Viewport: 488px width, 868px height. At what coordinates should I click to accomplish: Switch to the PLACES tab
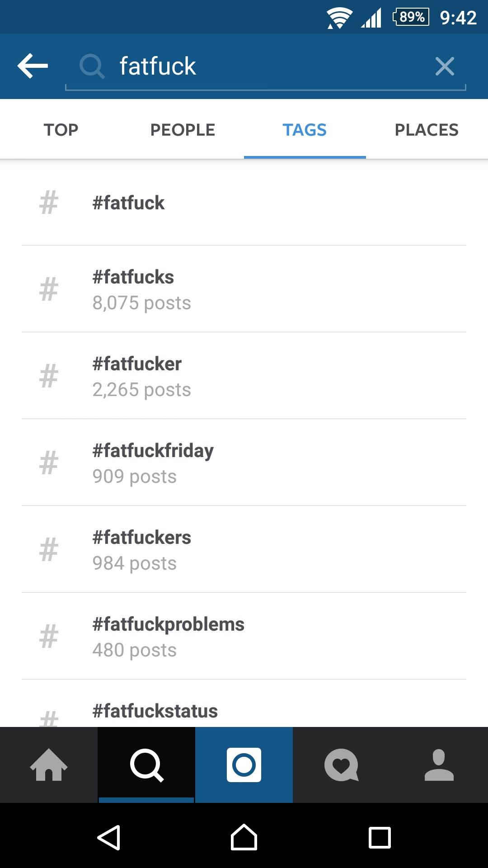[427, 130]
